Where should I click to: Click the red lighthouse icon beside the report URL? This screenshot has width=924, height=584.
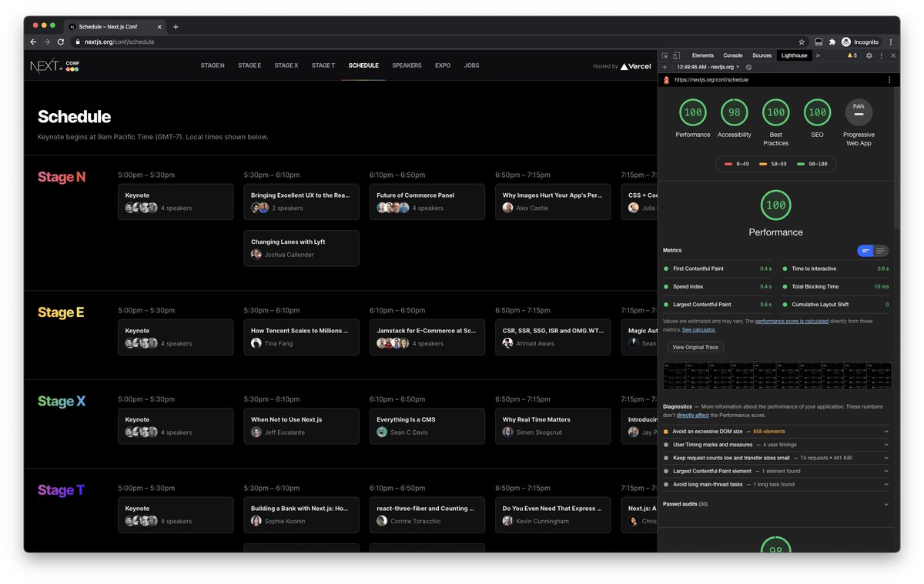(665, 78)
